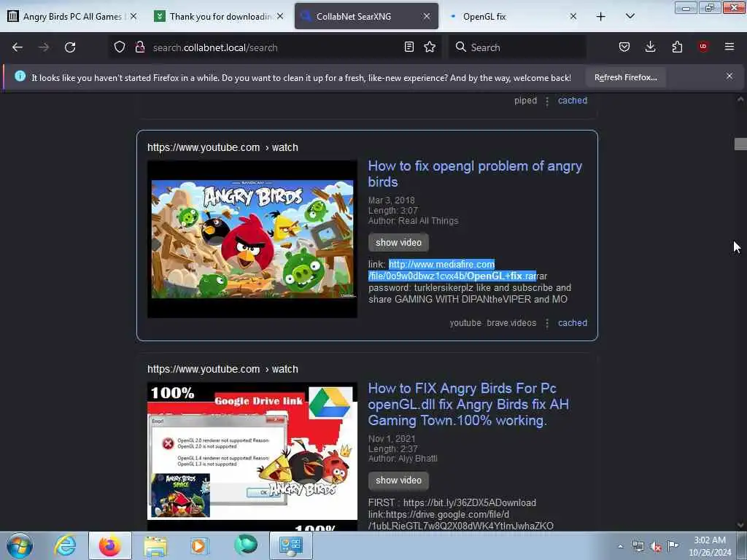Focus the toolbar Search box
The width and height of the screenshot is (747, 560).
[517, 47]
